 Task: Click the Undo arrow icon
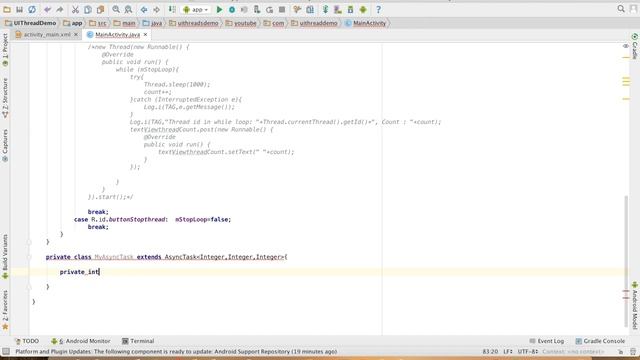click(48, 9)
